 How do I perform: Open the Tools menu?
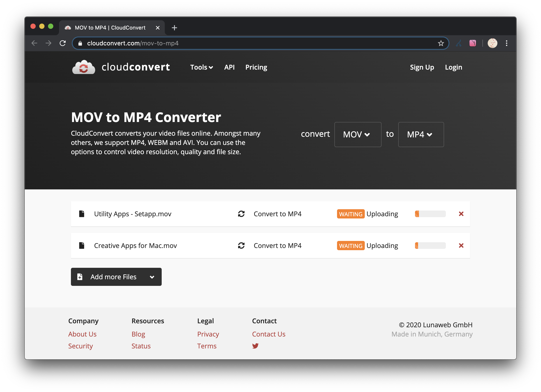pos(201,67)
